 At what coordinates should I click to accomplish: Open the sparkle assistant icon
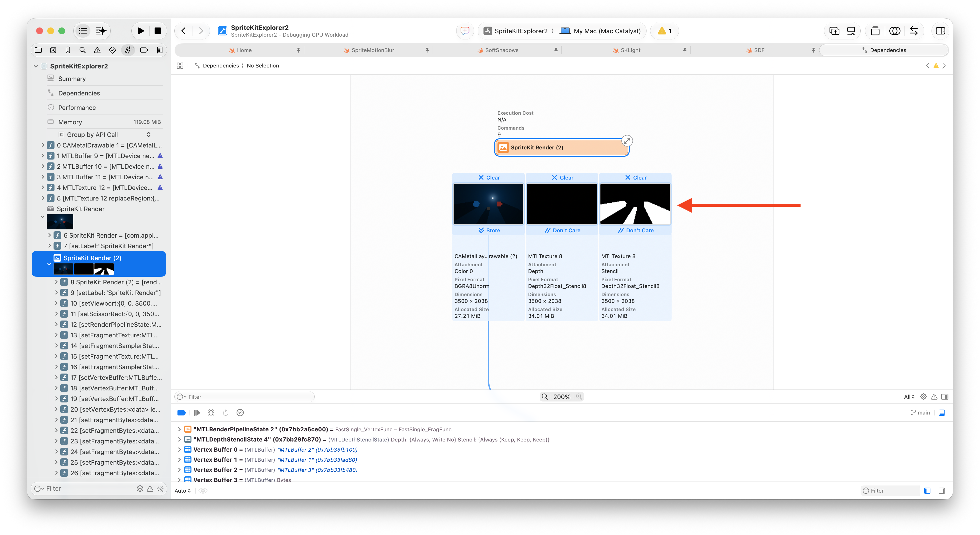101,31
